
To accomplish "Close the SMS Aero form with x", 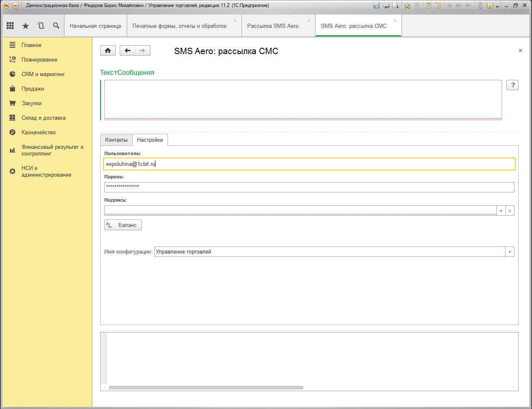I will pyautogui.click(x=520, y=51).
